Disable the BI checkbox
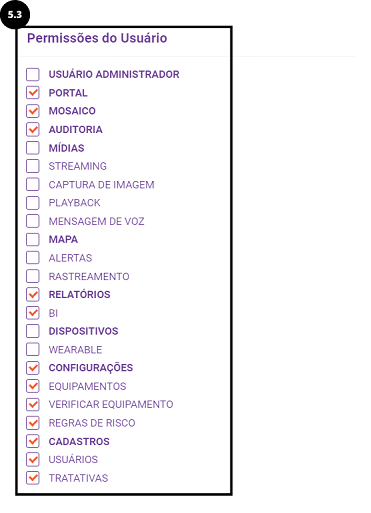This screenshot has width=371, height=513. pos(33,313)
